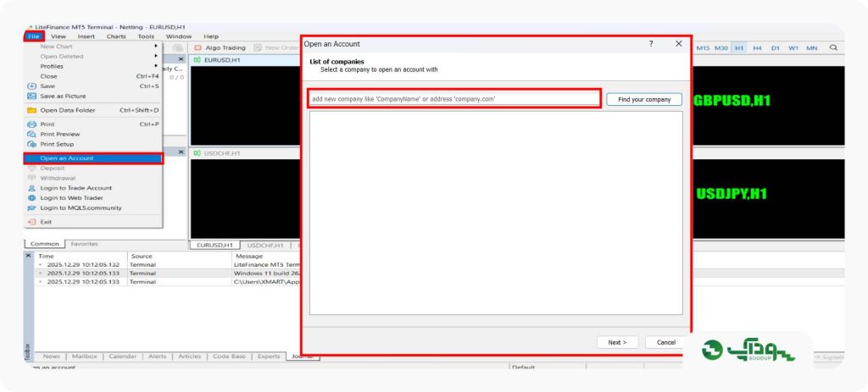Expand the New Chart submenu arrow

point(156,47)
